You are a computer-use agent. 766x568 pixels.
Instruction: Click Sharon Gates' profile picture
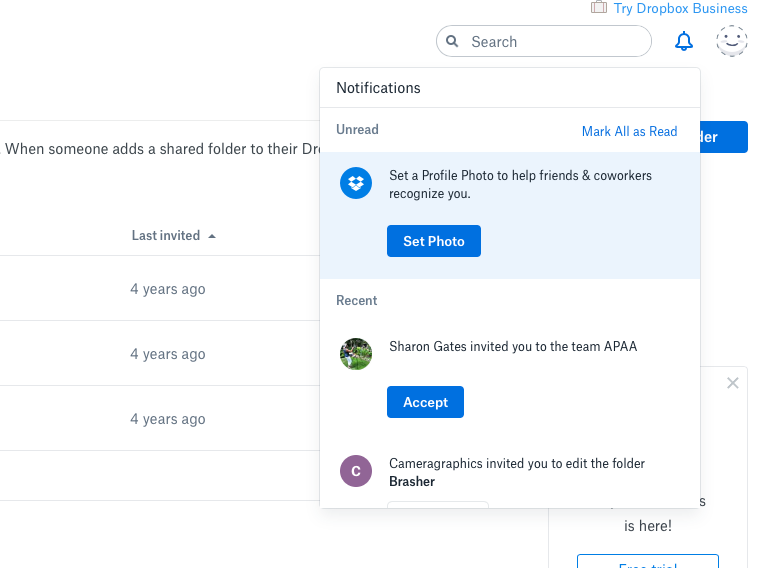[356, 354]
